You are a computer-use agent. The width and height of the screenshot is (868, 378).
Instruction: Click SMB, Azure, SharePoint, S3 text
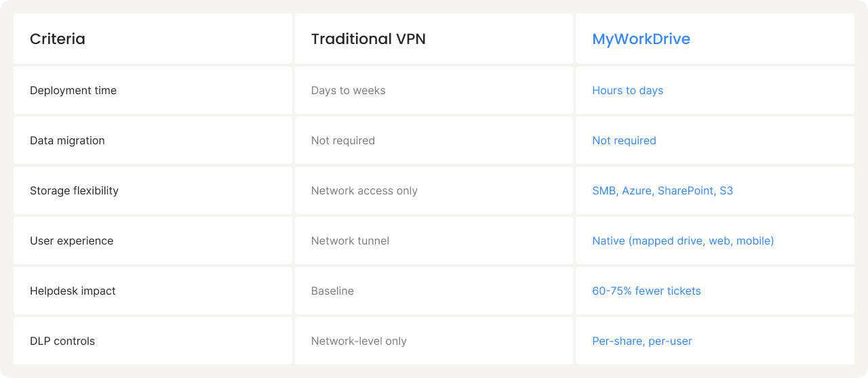(663, 191)
